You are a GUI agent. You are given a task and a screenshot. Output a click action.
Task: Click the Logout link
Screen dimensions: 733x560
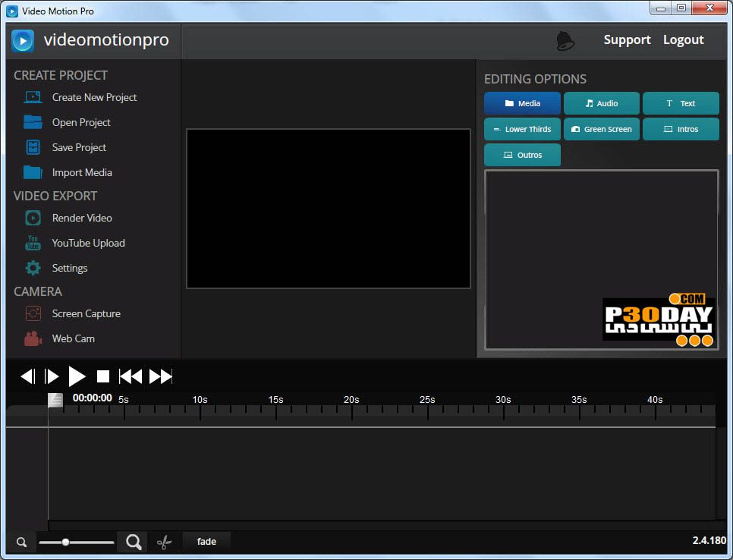684,39
